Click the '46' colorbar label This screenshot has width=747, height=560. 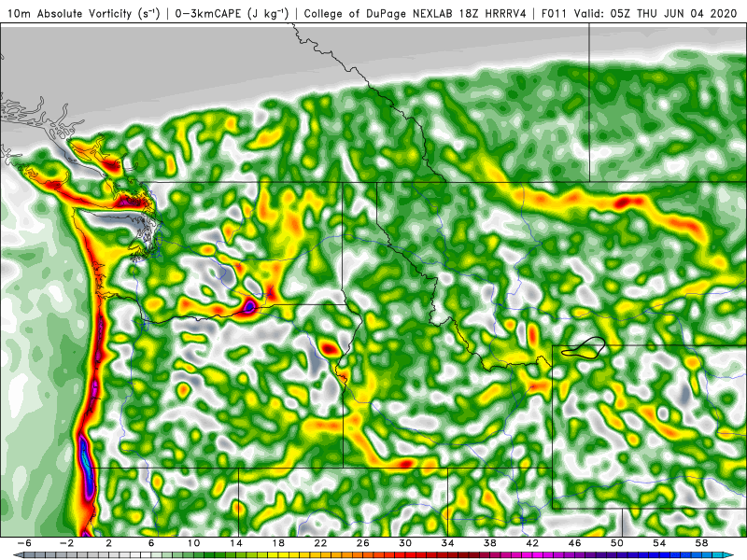pos(574,543)
